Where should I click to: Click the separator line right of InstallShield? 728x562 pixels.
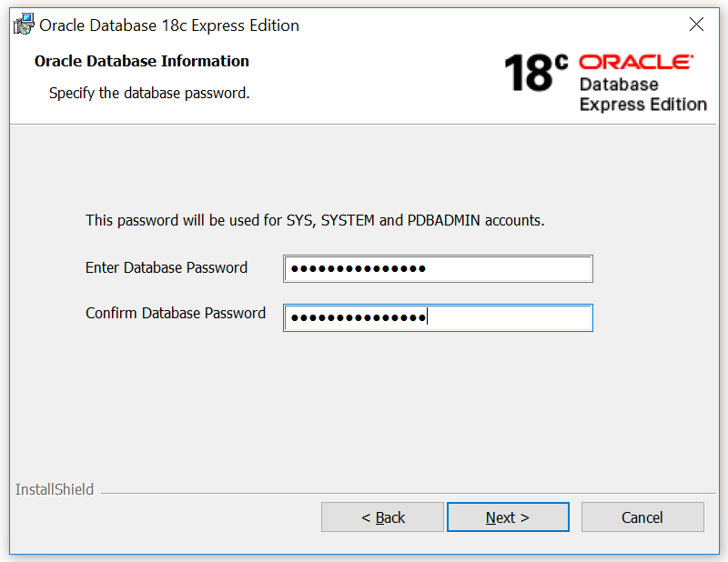click(x=409, y=494)
